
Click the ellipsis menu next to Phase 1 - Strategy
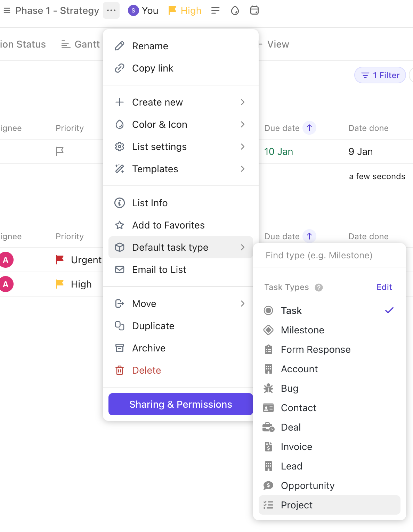pos(111,10)
